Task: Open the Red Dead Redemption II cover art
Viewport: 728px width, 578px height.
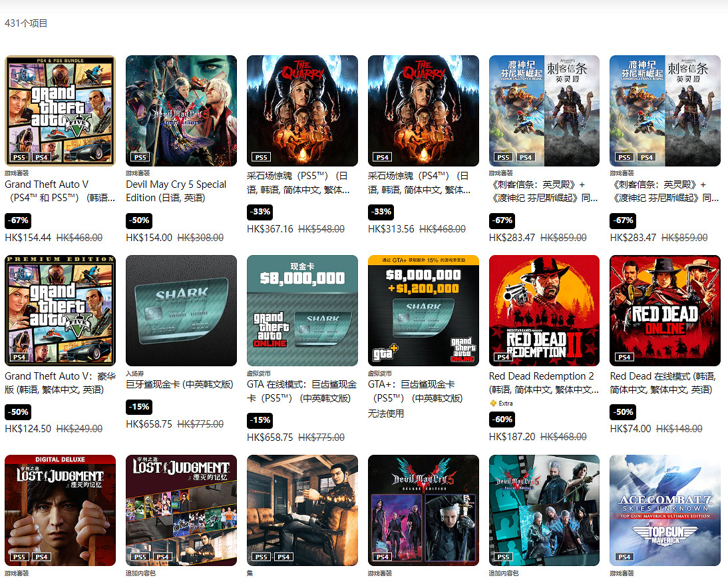Action: click(x=544, y=310)
